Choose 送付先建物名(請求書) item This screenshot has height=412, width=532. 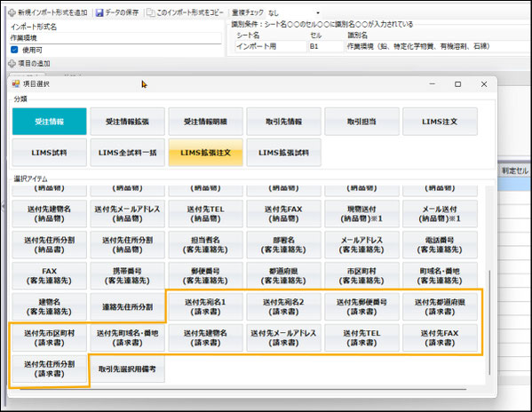[206, 337]
